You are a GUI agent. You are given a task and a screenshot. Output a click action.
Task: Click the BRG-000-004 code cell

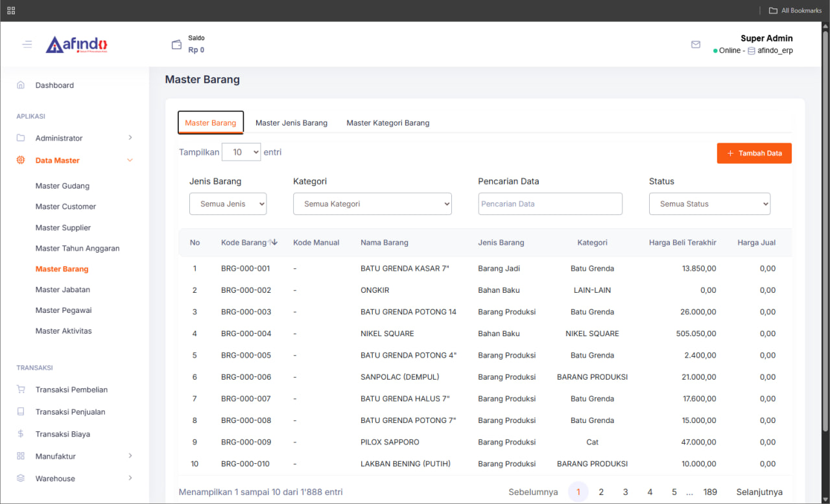point(245,334)
